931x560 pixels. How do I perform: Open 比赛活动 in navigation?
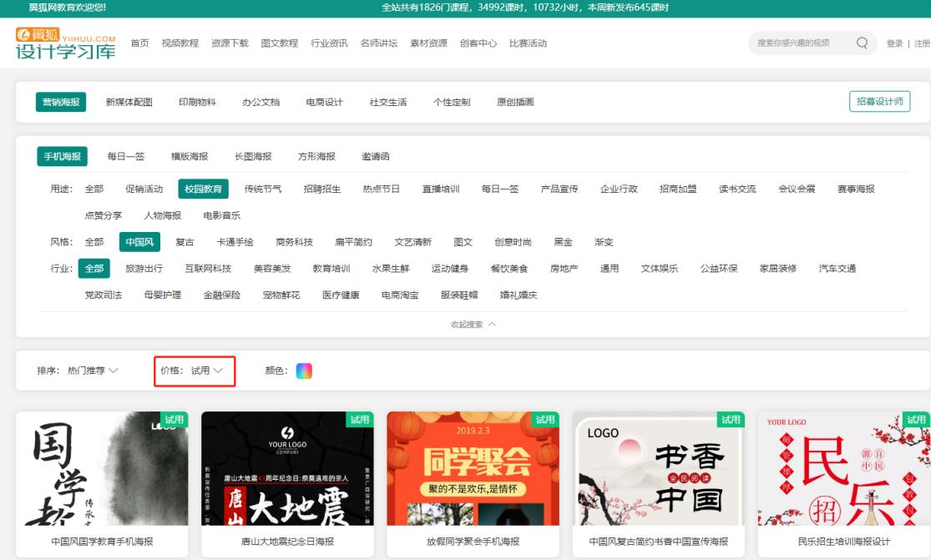point(528,43)
